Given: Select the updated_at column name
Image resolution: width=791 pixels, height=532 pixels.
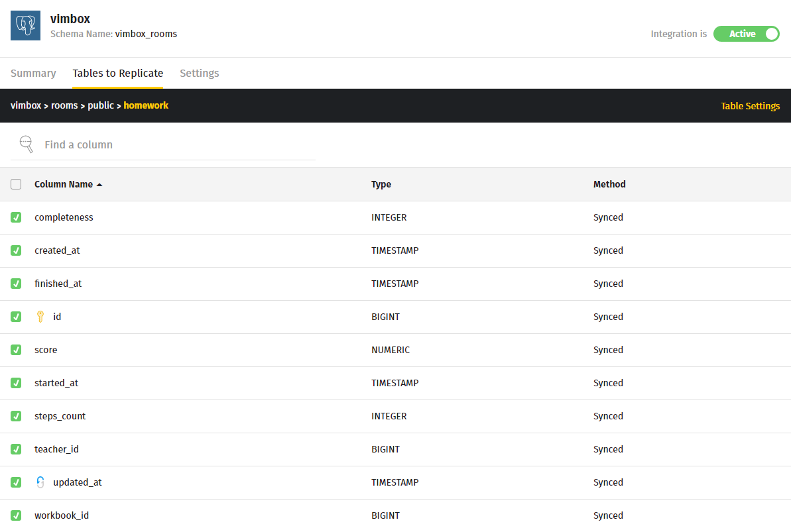Looking at the screenshot, I should (x=77, y=482).
